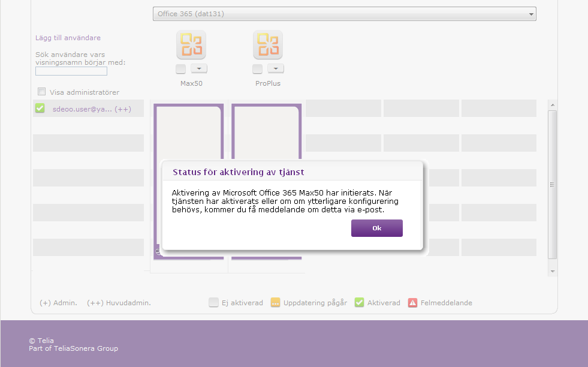588x367 pixels.
Task: Click the Max50 column label
Action: click(x=191, y=83)
